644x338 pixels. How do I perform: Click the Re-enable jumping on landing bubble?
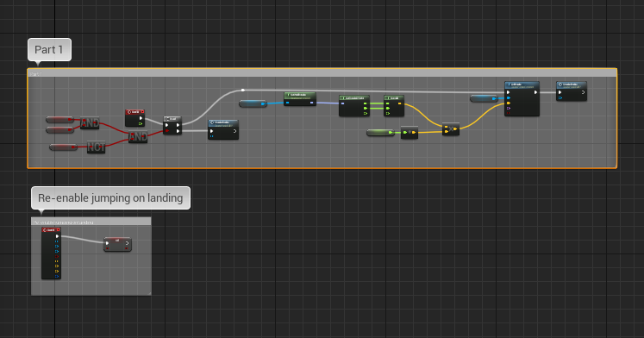110,198
